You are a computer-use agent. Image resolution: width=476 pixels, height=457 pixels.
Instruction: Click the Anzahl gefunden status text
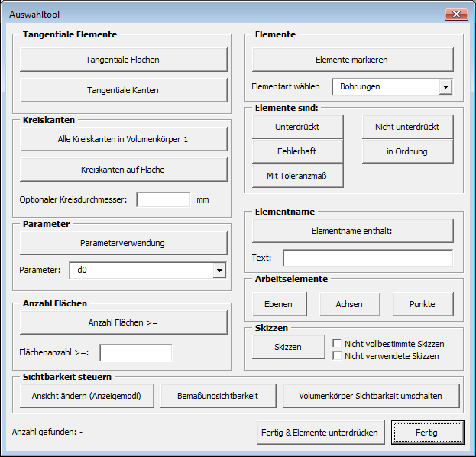pyautogui.click(x=47, y=432)
